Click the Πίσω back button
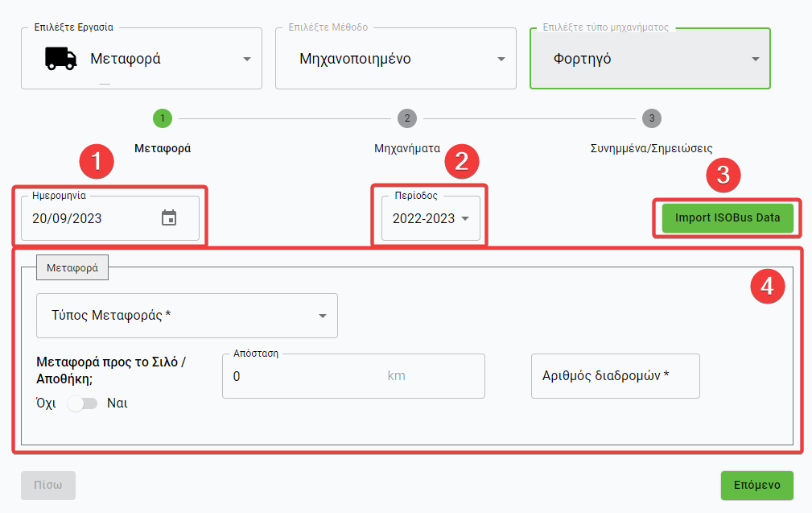 48,486
